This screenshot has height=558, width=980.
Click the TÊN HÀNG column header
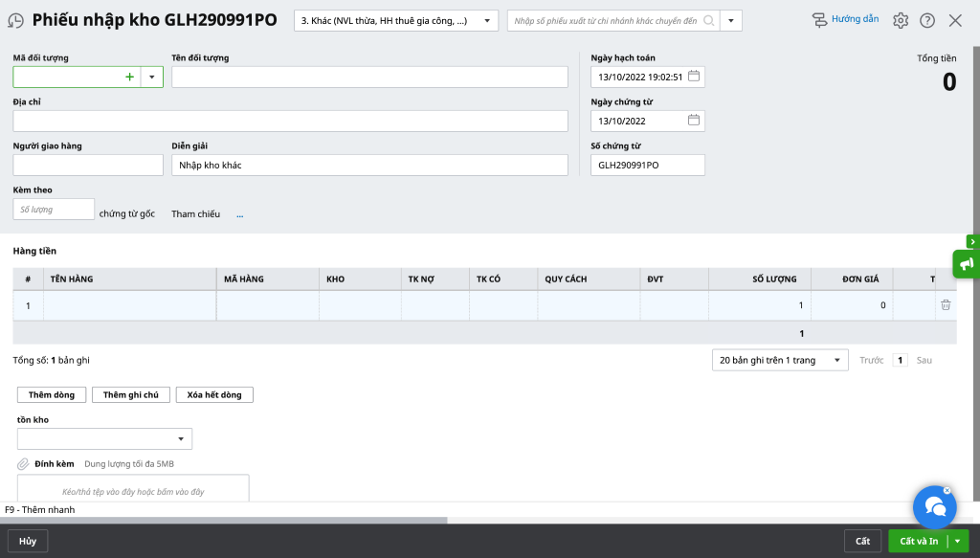tap(130, 279)
